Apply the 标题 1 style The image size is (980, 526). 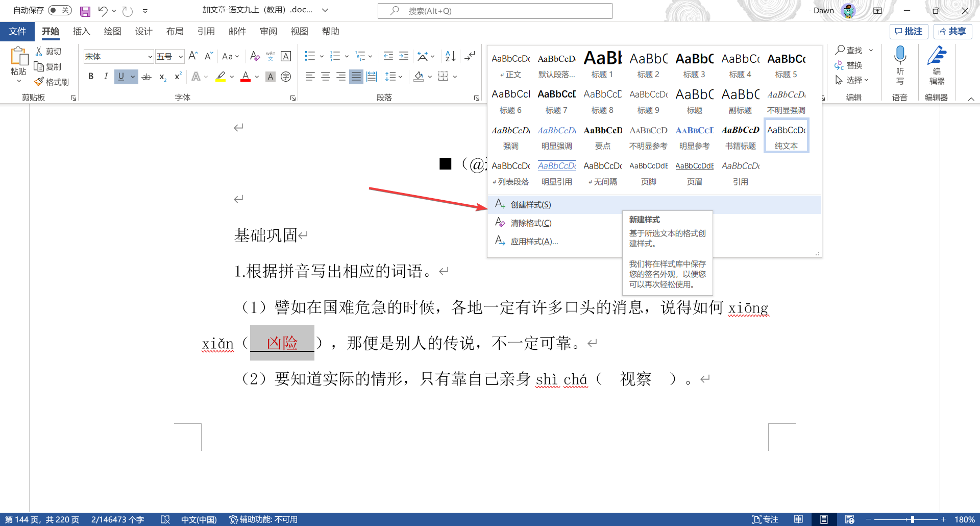(602, 65)
